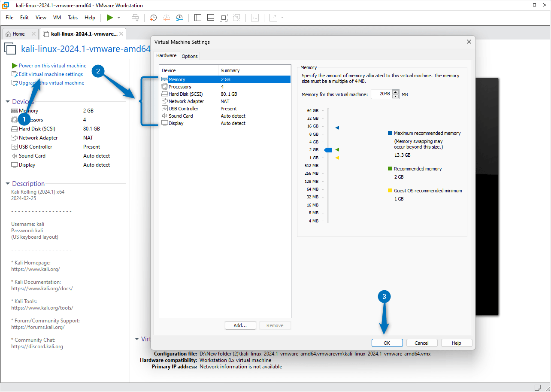Screen dimensions: 551x392
Task: Click OK to apply memory settings
Action: pos(387,343)
